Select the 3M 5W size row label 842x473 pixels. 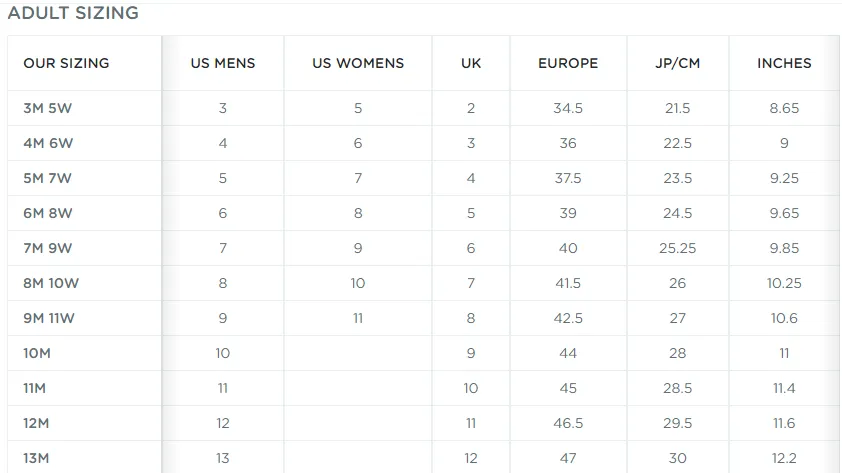pyautogui.click(x=47, y=108)
